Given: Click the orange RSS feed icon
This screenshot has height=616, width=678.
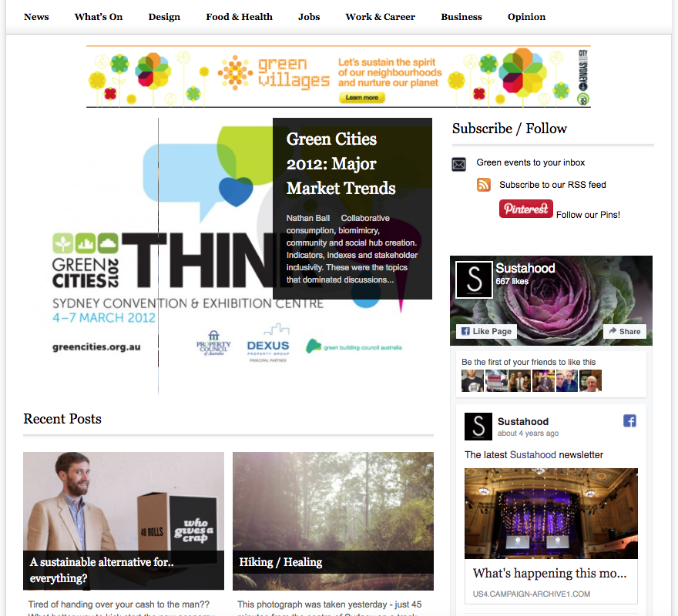Looking at the screenshot, I should [x=484, y=185].
